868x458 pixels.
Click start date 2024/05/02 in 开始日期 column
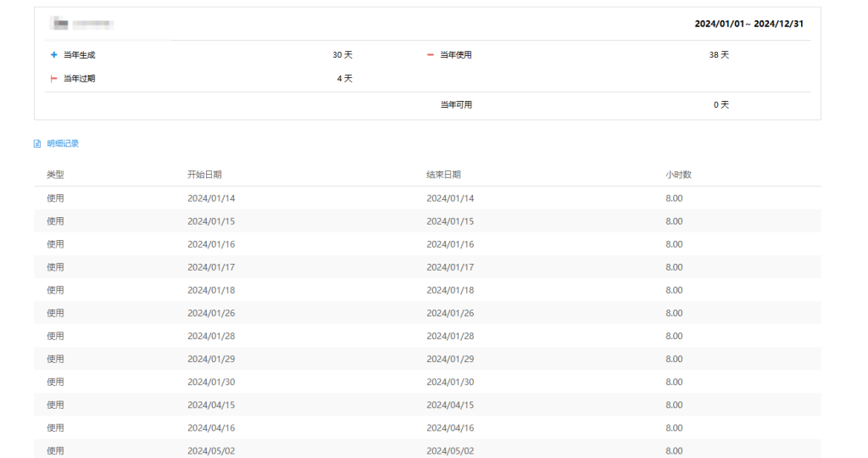tap(211, 450)
